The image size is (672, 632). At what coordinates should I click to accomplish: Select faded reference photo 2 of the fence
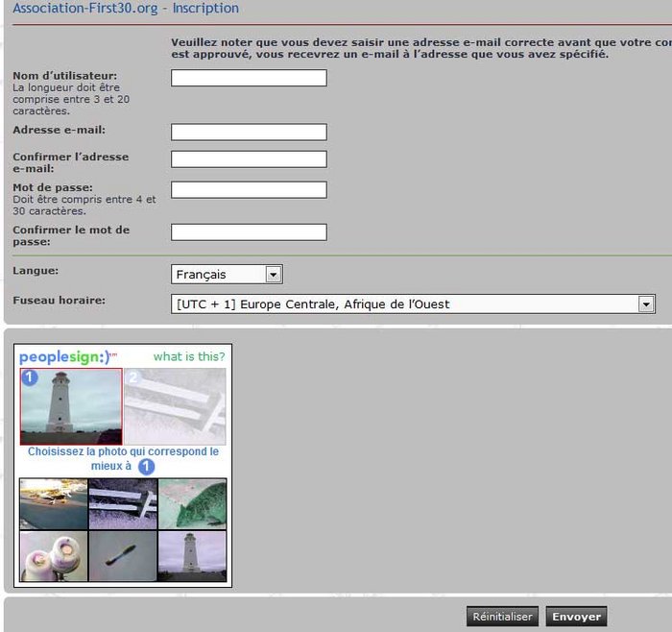tap(175, 406)
